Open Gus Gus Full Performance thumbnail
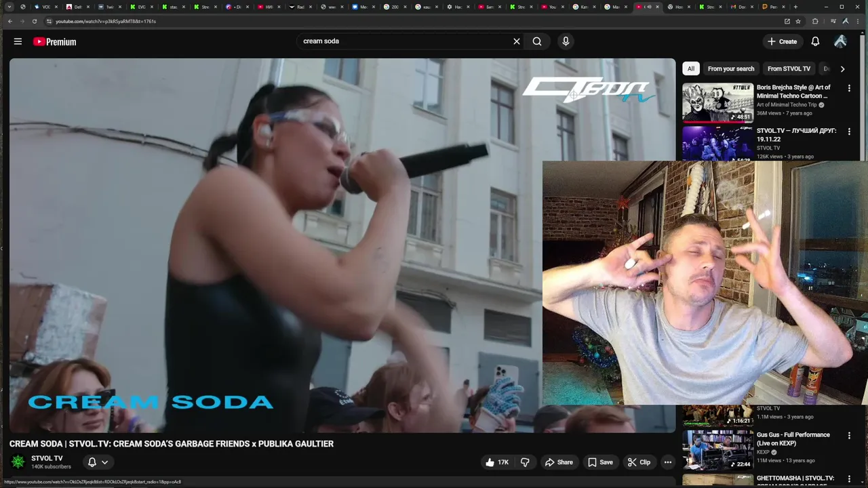Viewport: 868px width, 488px height. point(717,450)
